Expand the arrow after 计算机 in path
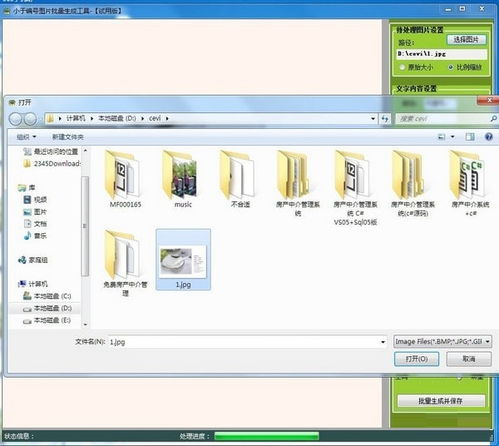499x446 pixels. pyautogui.click(x=92, y=118)
